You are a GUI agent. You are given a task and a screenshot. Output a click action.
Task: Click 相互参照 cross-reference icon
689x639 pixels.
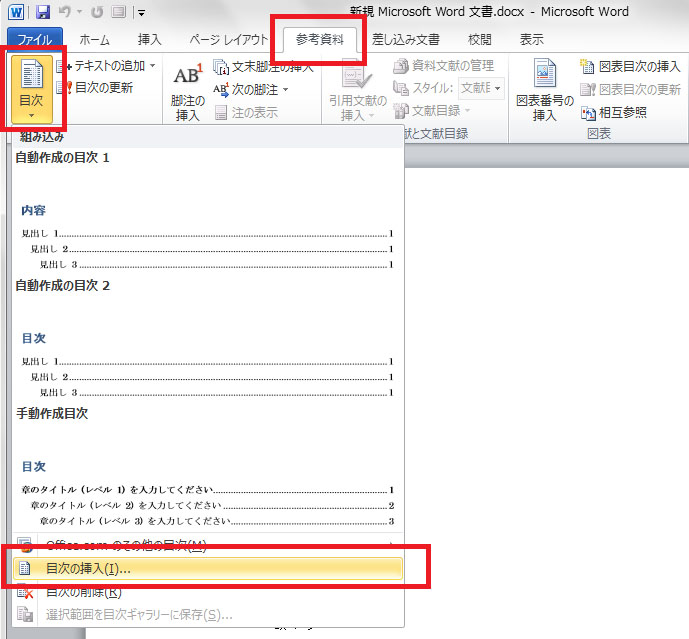pyautogui.click(x=588, y=113)
